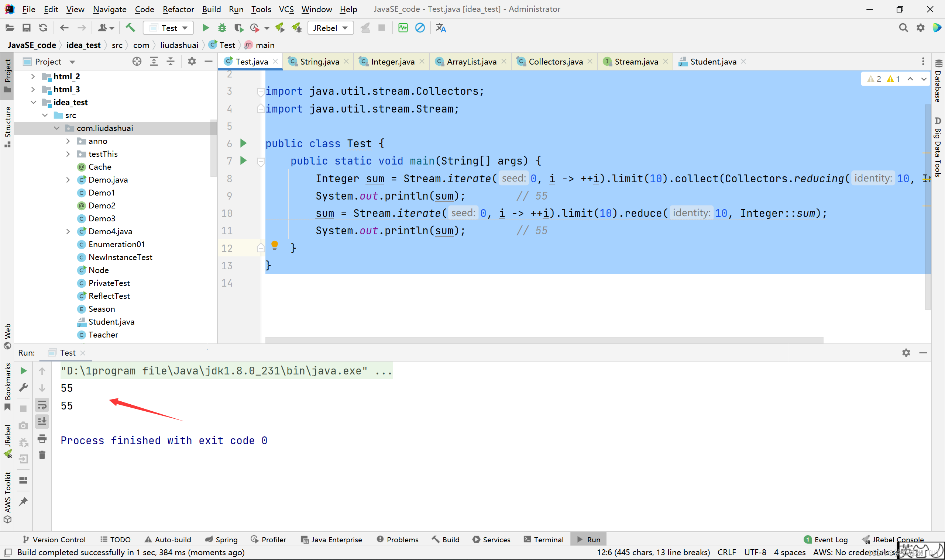Expand the html_2 folder

pos(33,77)
